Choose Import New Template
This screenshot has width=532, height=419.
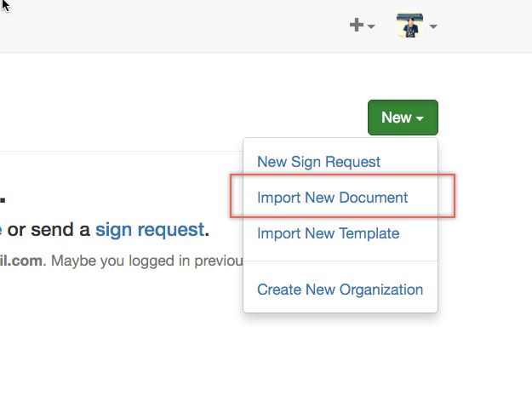pos(328,233)
